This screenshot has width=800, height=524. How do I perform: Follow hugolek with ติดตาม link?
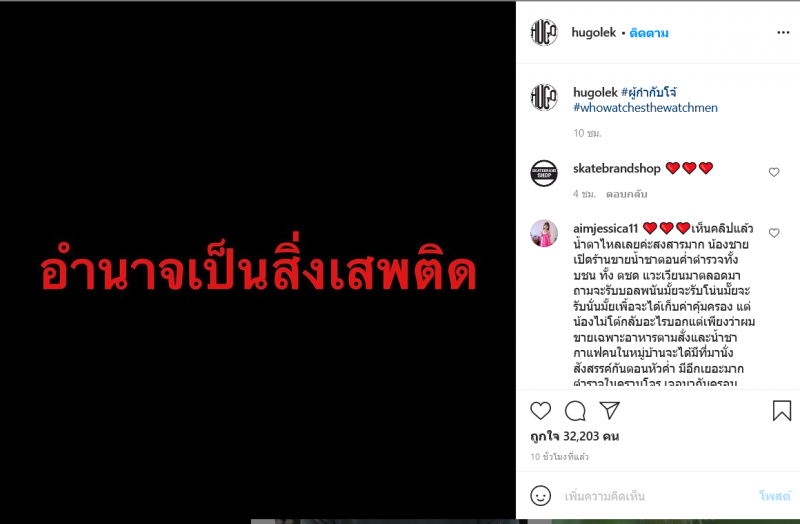[x=649, y=33]
